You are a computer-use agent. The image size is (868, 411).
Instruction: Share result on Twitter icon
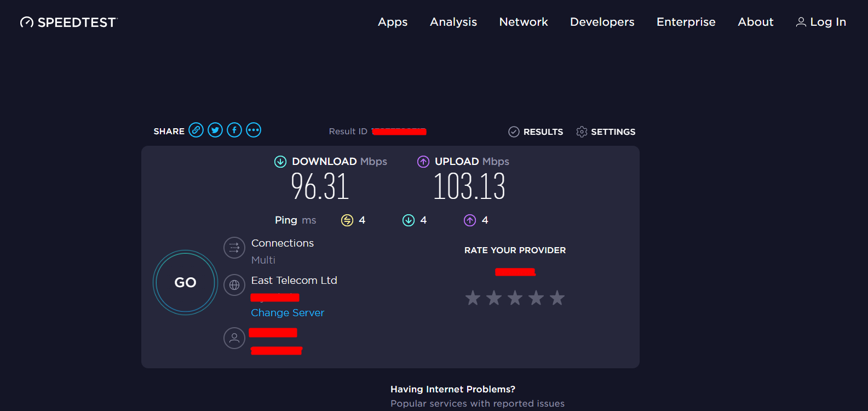click(x=215, y=130)
